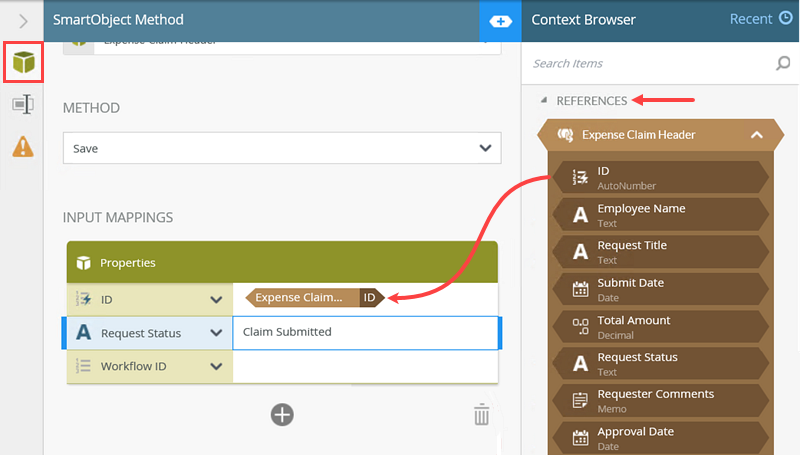Select the Submit Date reference field

(661, 289)
